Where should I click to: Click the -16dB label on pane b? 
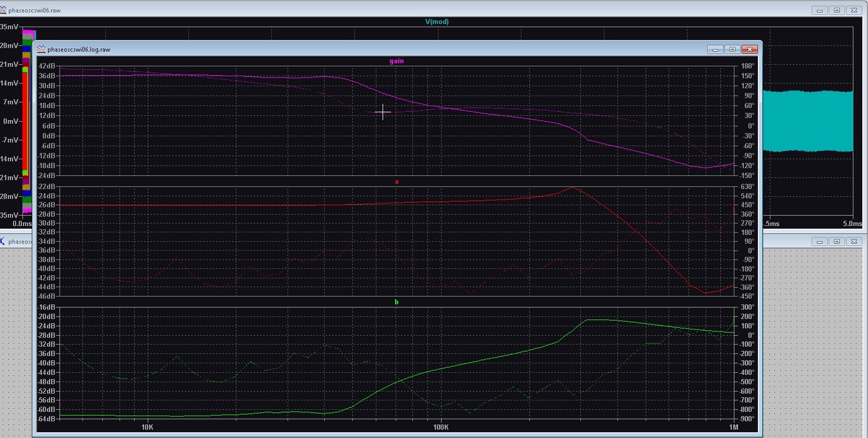coord(46,307)
